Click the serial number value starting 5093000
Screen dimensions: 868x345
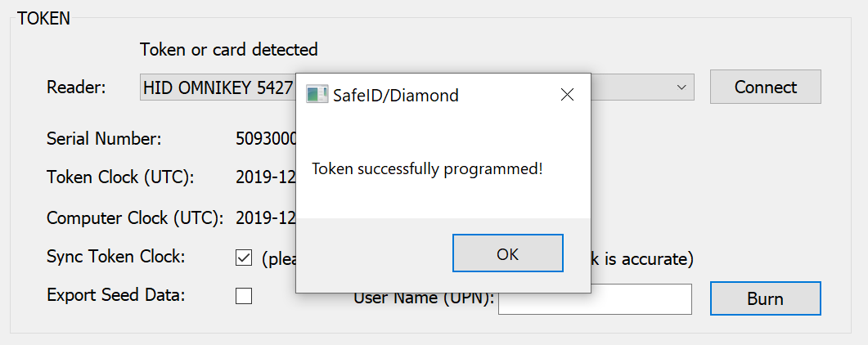(x=266, y=138)
